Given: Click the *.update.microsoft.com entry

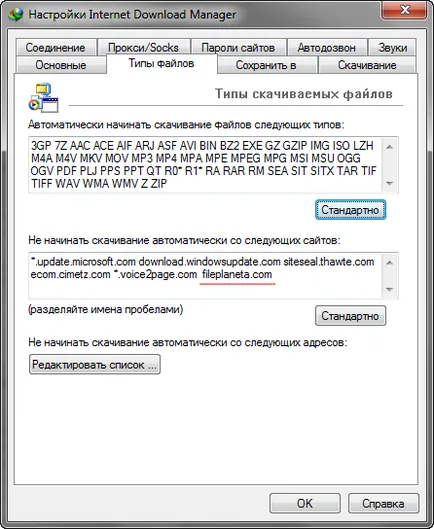Looking at the screenshot, I should click(x=83, y=262).
